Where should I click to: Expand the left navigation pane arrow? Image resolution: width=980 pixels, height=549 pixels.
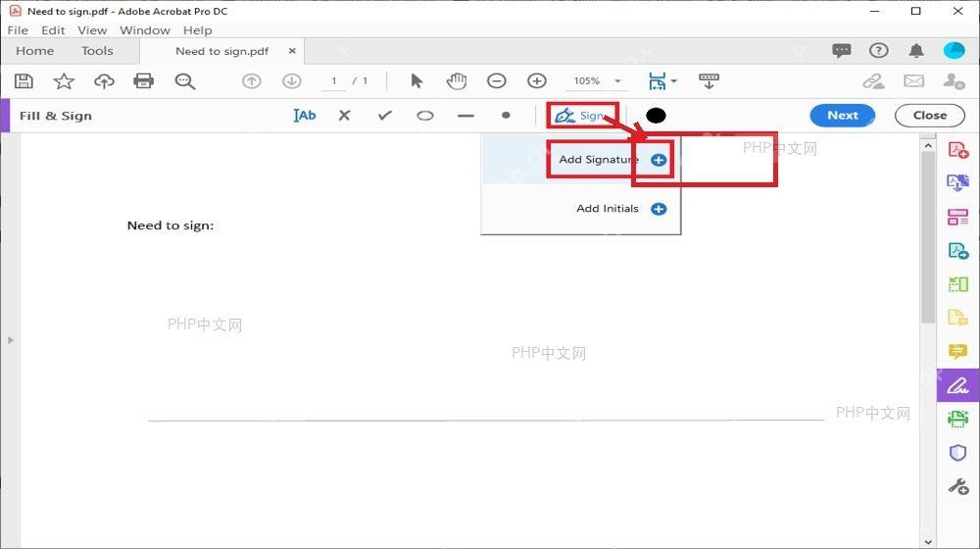tap(11, 340)
